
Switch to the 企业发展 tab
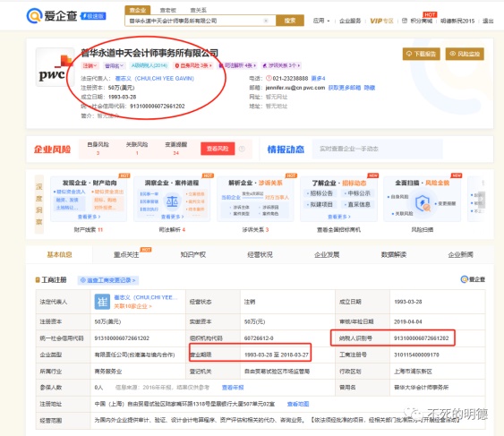click(x=327, y=254)
